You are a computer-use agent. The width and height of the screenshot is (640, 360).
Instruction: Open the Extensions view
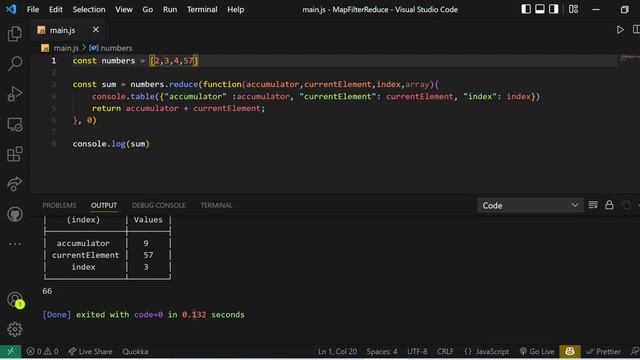(x=15, y=154)
